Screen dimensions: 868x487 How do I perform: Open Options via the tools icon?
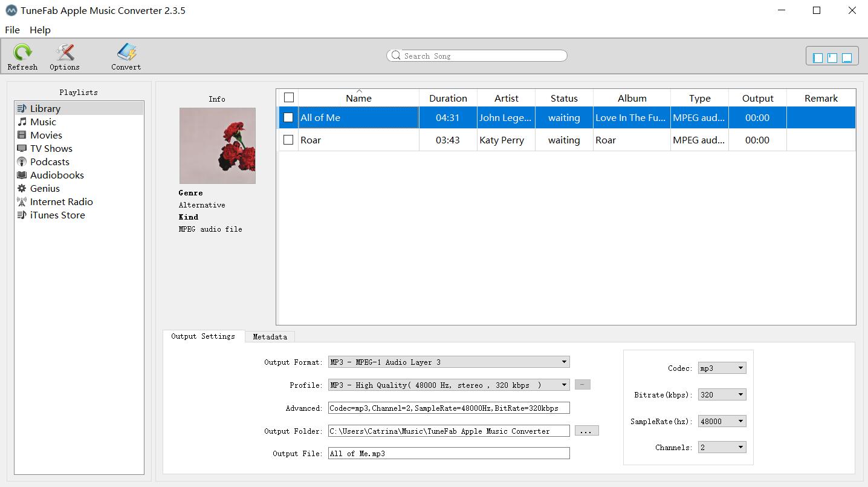point(65,52)
